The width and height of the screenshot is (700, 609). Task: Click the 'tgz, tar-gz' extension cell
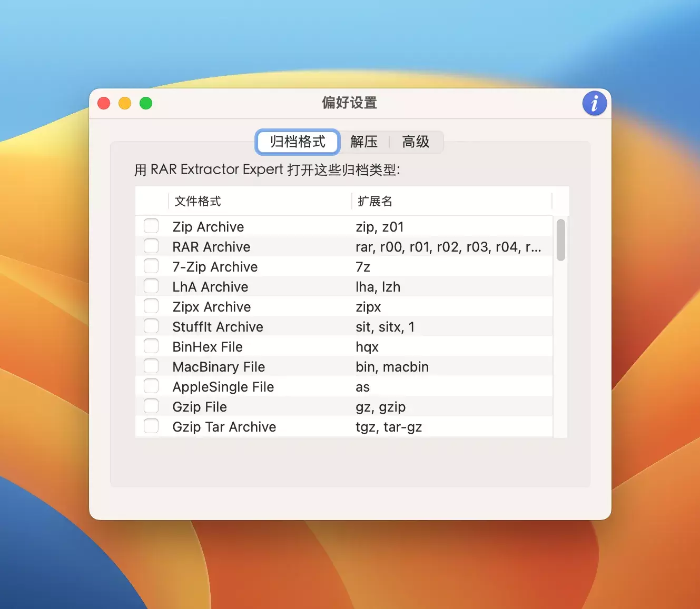click(389, 427)
